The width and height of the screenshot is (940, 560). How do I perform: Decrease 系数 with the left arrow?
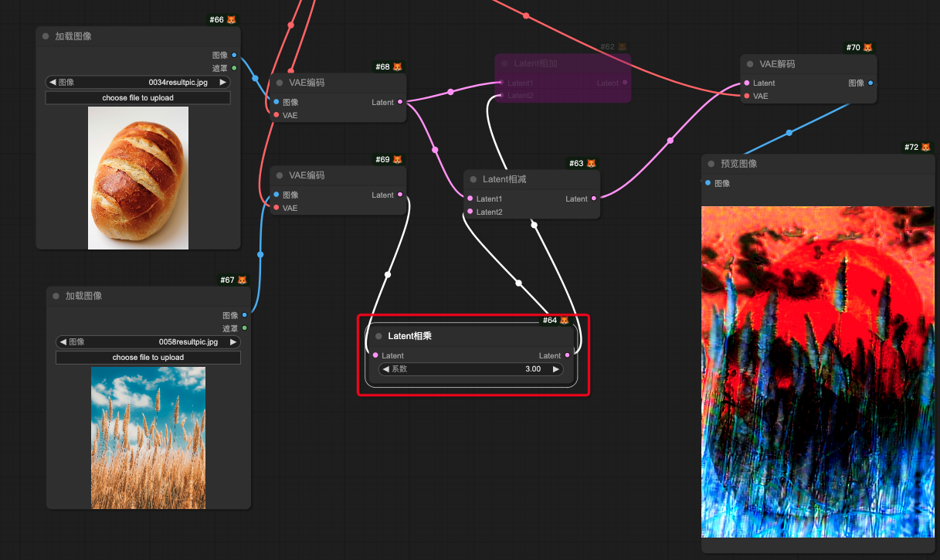coord(385,369)
